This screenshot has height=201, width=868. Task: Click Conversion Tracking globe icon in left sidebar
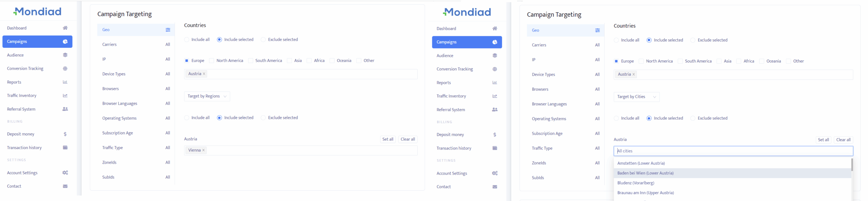[65, 68]
